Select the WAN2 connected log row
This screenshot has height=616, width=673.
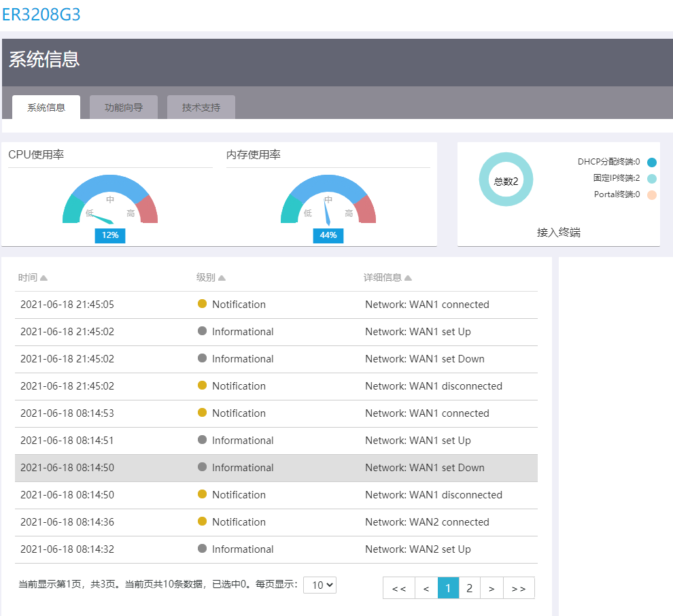276,522
